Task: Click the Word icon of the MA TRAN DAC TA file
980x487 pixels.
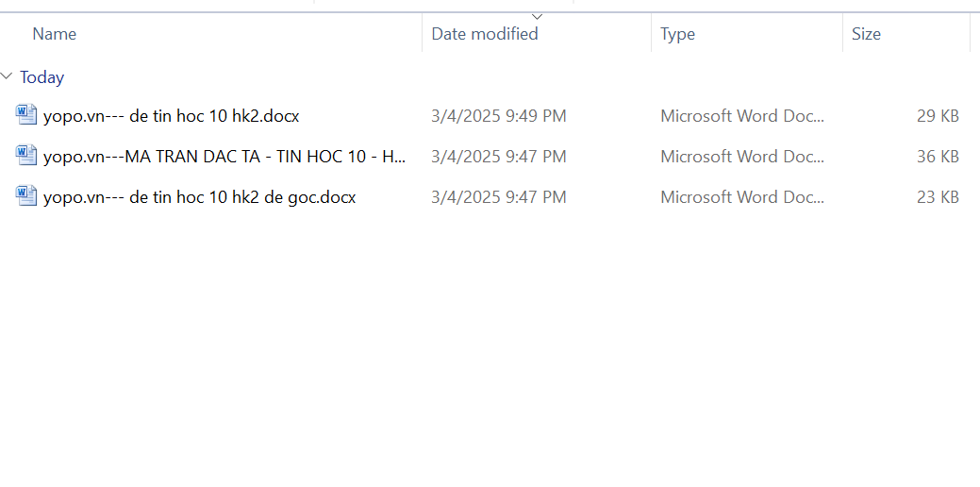Action: tap(26, 156)
